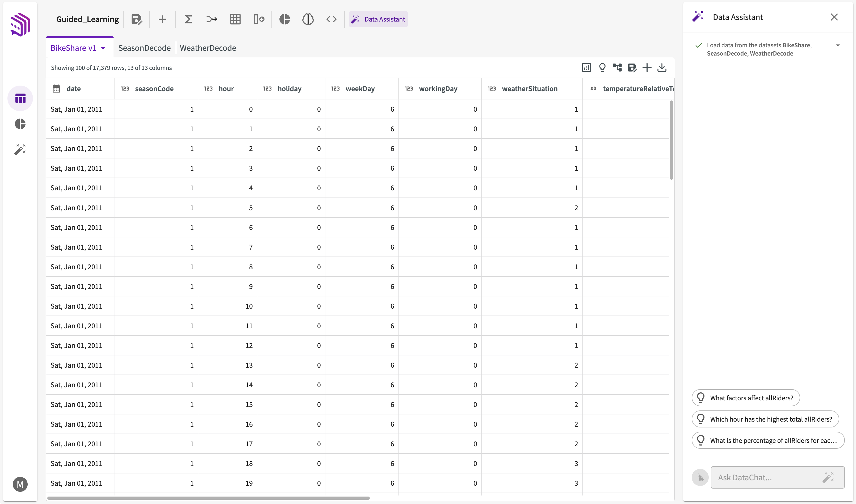Click the weekDay column header
This screenshot has height=504, width=856.
click(x=362, y=89)
